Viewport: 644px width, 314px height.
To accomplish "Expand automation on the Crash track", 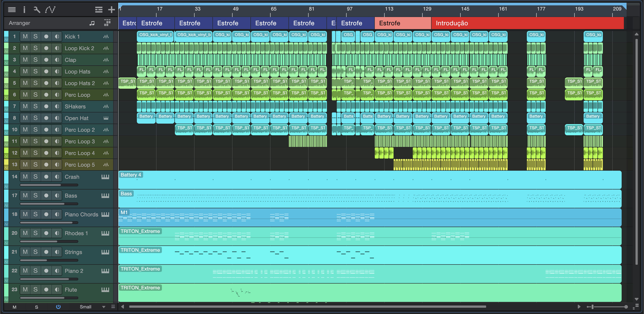I will 6,186.
